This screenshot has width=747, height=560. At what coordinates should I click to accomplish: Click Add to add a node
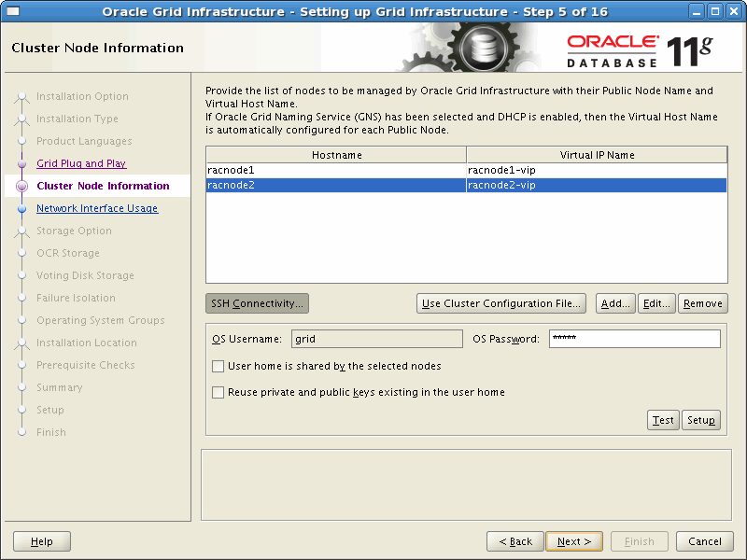615,303
